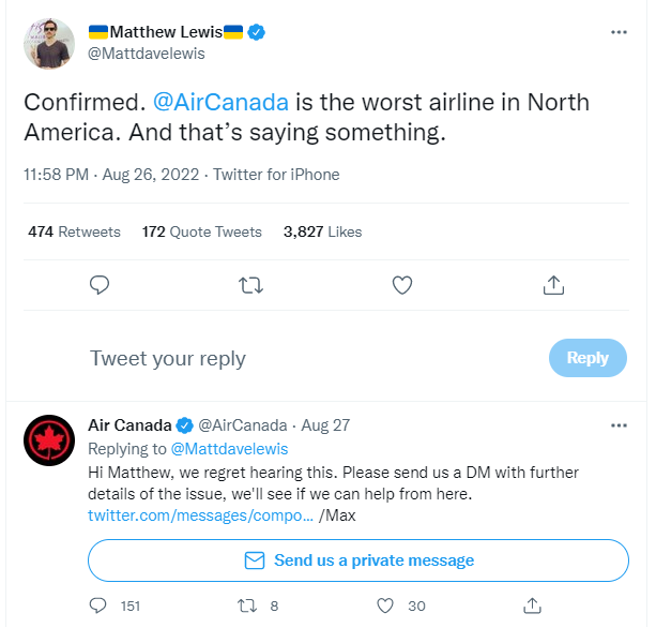Open more options on Air Canada's reply
Viewport: 656px width, 627px height.
click(x=619, y=425)
